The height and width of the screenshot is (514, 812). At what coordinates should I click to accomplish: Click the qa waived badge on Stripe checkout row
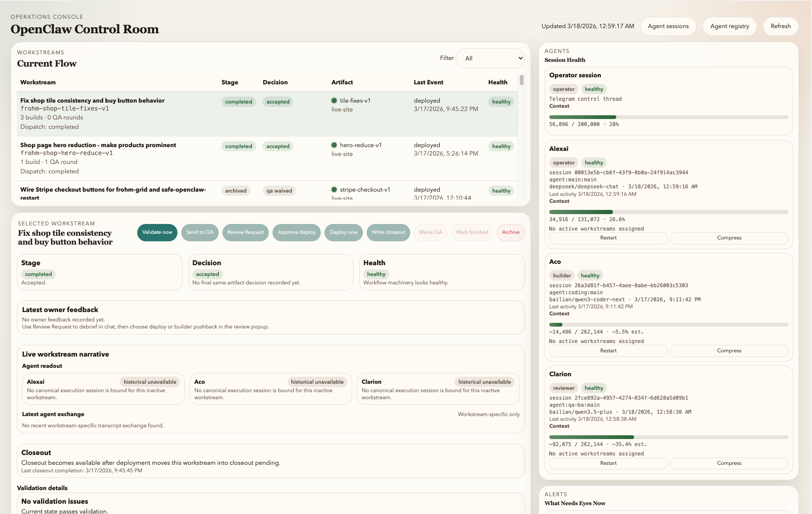tap(279, 191)
